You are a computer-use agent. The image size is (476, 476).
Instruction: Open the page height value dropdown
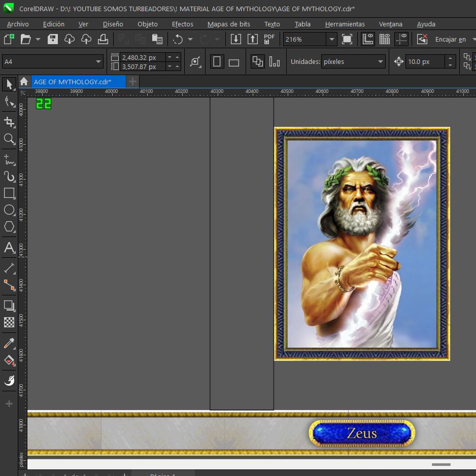(x=169, y=66)
